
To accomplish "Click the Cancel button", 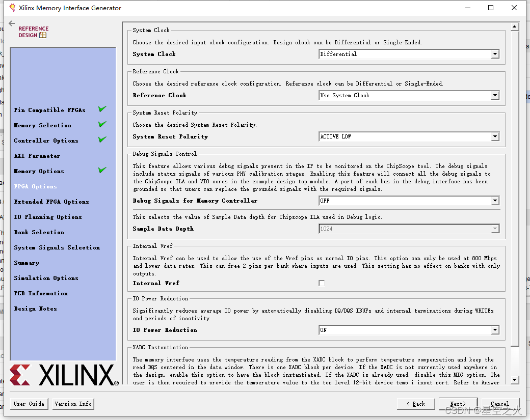I will (500, 404).
